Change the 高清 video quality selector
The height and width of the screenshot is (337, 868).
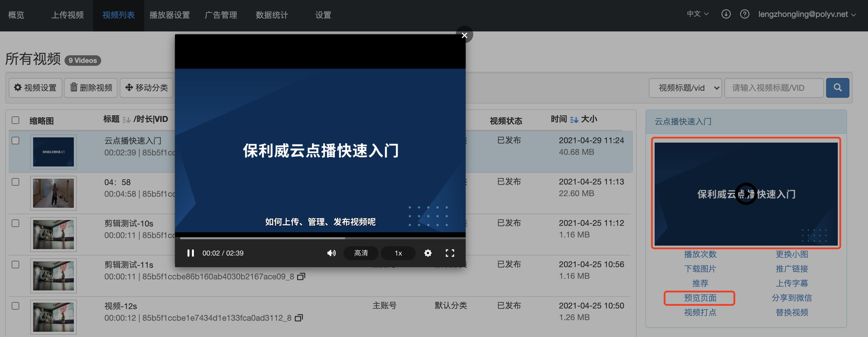pos(361,253)
